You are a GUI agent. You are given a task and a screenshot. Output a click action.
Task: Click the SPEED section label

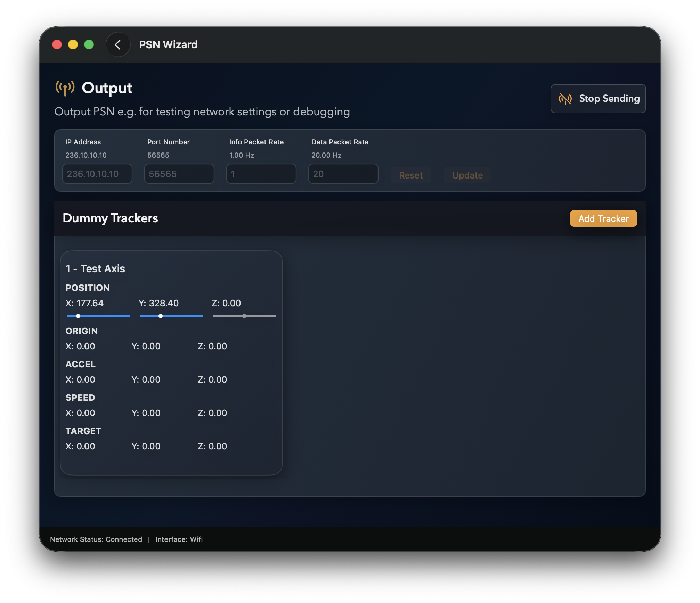80,398
